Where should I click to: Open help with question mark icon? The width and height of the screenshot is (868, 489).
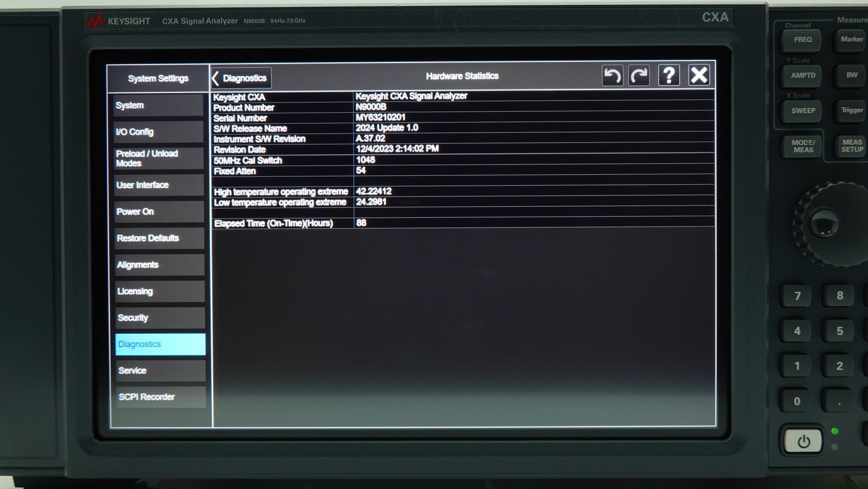(x=669, y=75)
